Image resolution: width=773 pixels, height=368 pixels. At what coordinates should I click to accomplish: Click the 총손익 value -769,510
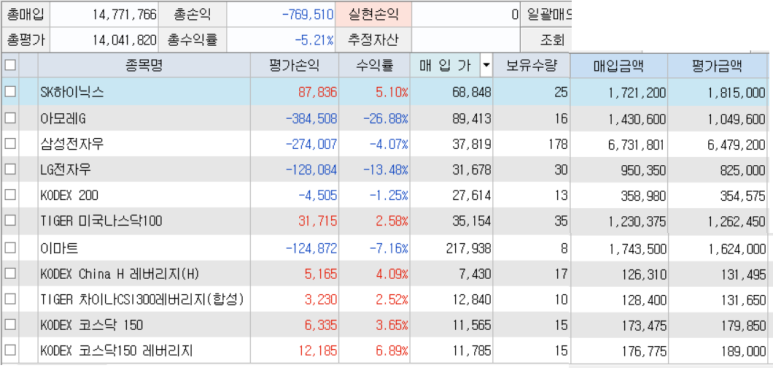(308, 15)
